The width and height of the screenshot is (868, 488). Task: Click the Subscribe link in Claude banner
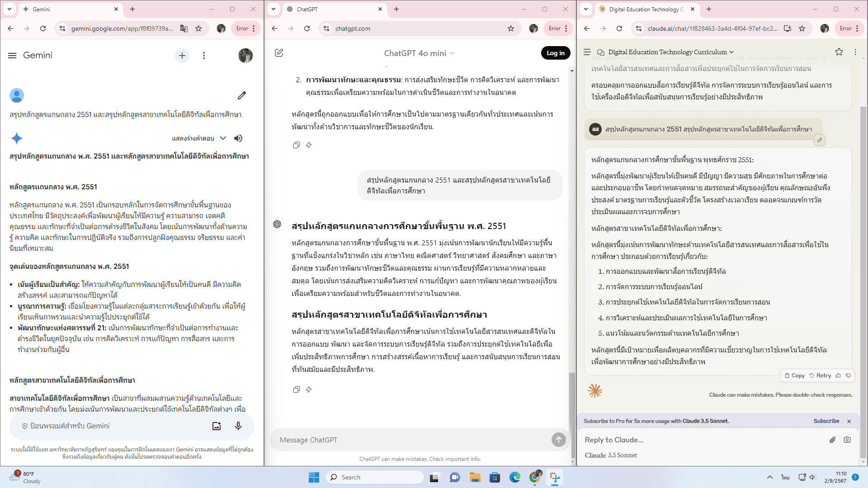[826, 421]
